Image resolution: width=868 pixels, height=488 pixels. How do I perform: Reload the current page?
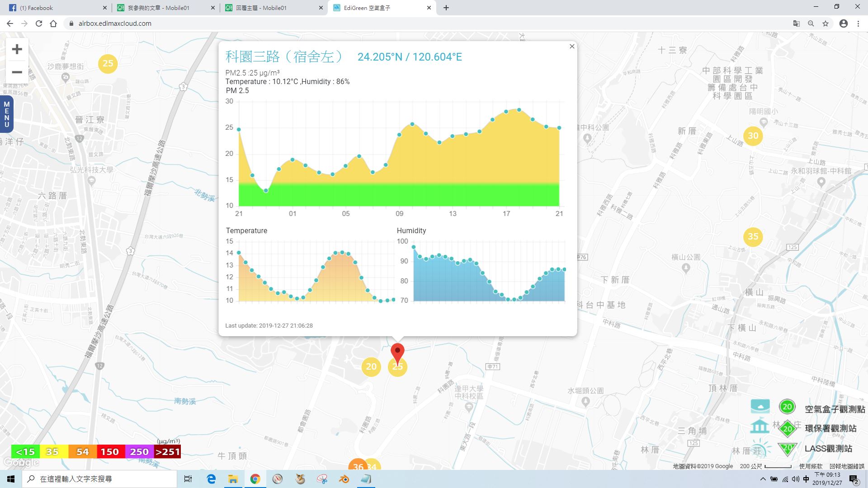click(x=39, y=23)
